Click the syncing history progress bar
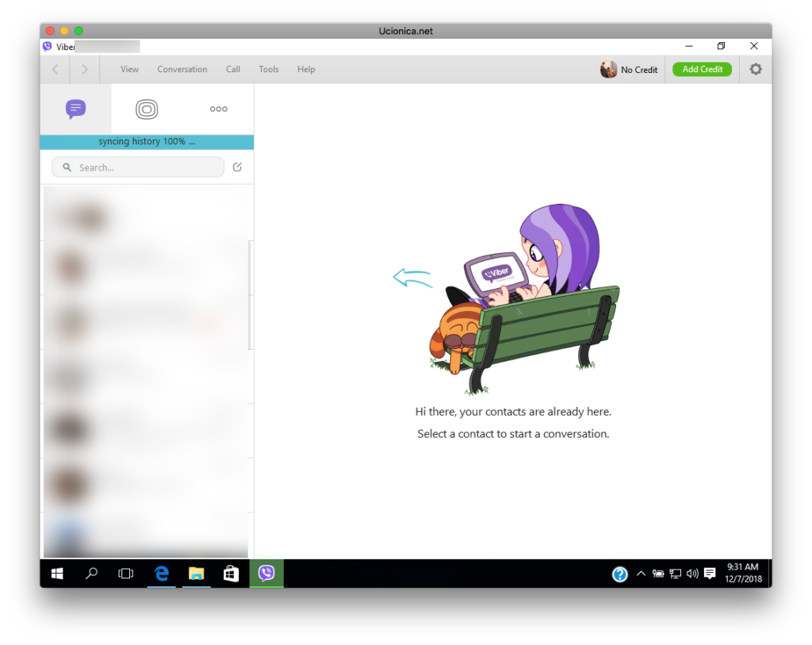Viewport: 812px width, 645px height. tap(147, 142)
